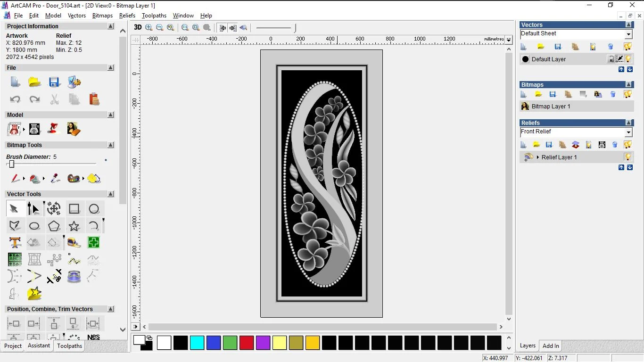Select the Create Rectangle vector tool
The height and width of the screenshot is (362, 644).
(74, 209)
